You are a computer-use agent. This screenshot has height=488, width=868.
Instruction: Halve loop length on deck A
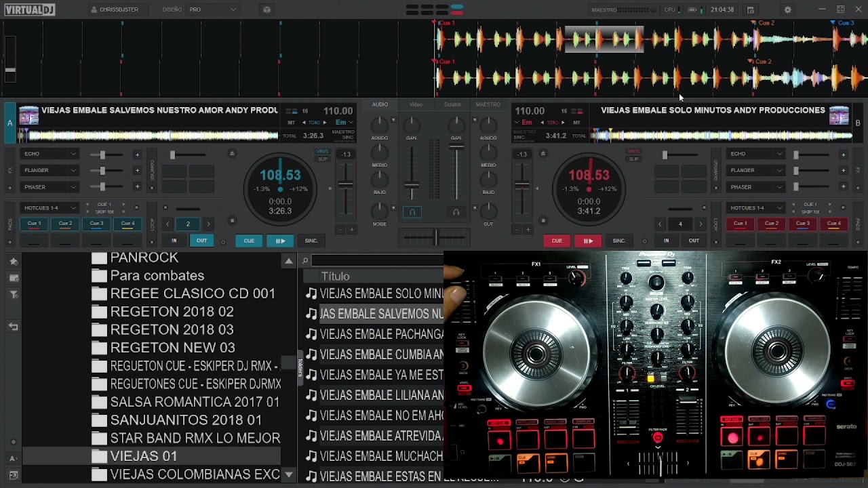pyautogui.click(x=167, y=224)
